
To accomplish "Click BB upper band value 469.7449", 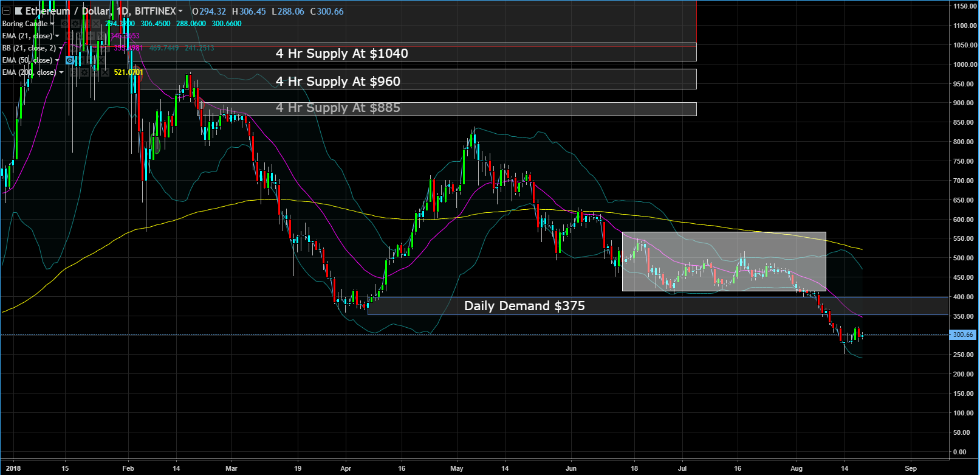I will pos(164,48).
